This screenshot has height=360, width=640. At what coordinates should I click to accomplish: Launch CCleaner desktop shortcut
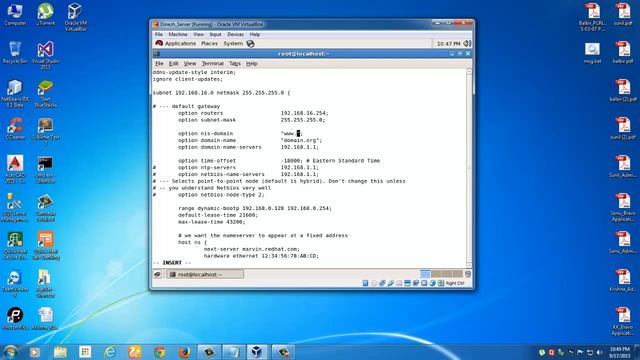pos(15,129)
